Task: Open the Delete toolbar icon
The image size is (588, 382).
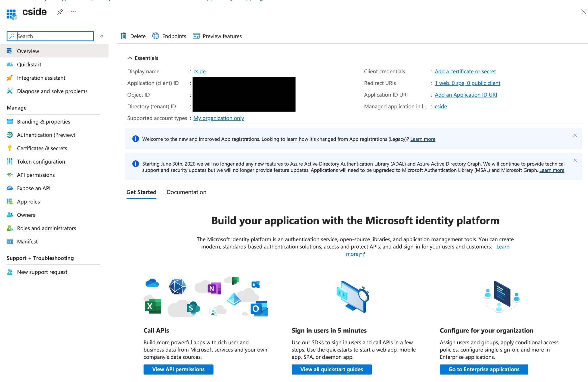Action: coord(123,36)
